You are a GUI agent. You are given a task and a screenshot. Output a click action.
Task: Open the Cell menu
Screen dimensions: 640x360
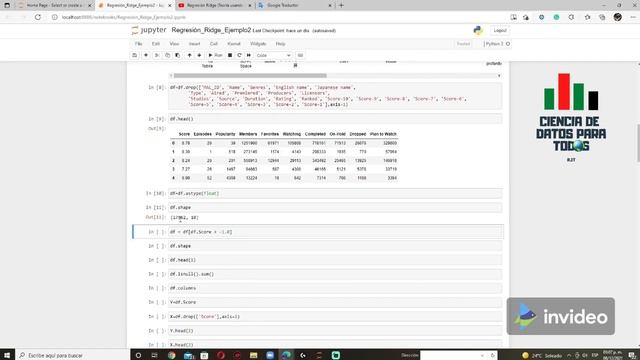pos(213,44)
